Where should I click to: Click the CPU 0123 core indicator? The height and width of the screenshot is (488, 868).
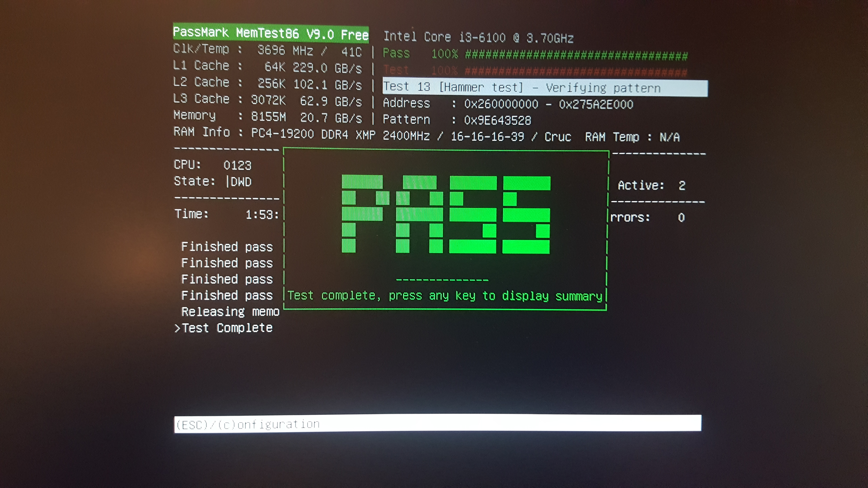pos(237,165)
